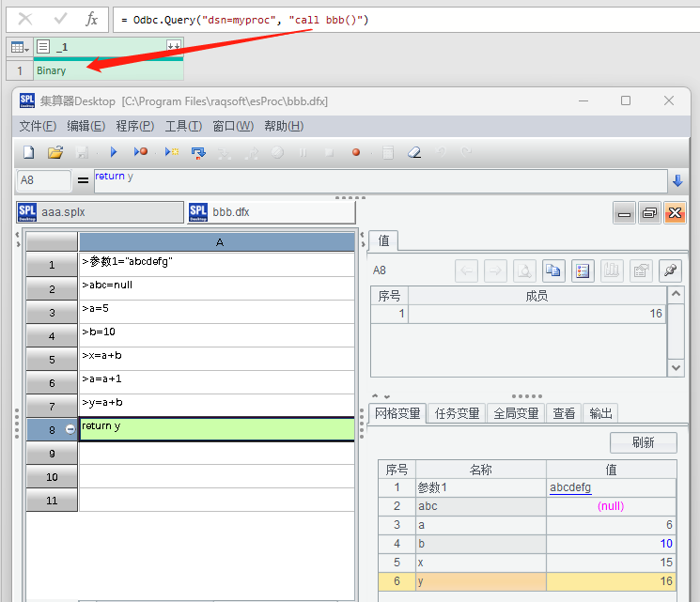Switch to the 全局变量 tab

pos(516,413)
